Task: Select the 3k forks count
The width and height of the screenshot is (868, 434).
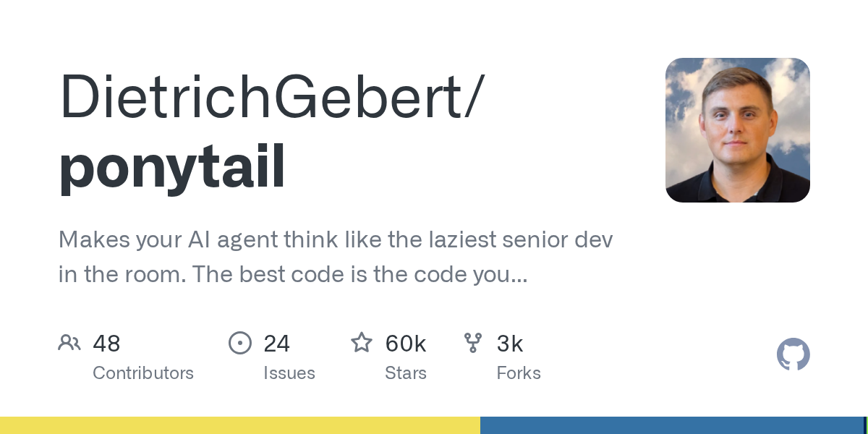Action: (510, 343)
